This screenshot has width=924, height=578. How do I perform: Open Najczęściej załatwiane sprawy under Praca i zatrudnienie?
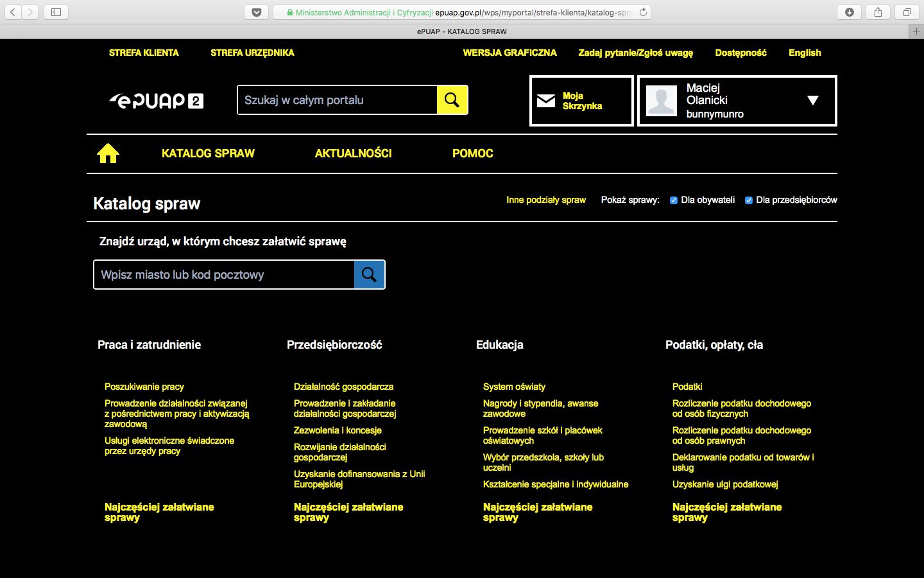(x=159, y=512)
